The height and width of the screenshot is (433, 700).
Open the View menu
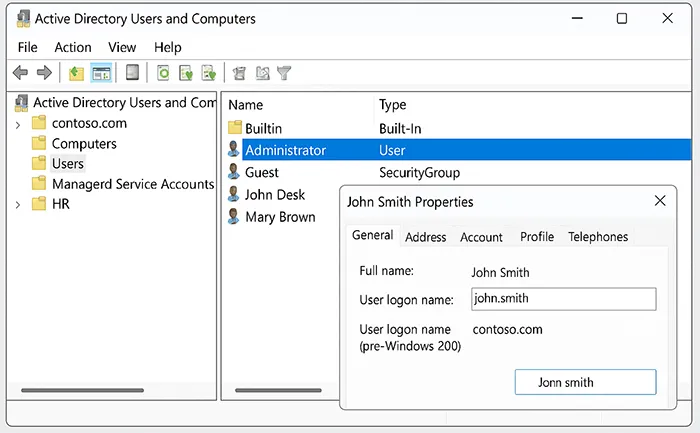click(x=122, y=47)
